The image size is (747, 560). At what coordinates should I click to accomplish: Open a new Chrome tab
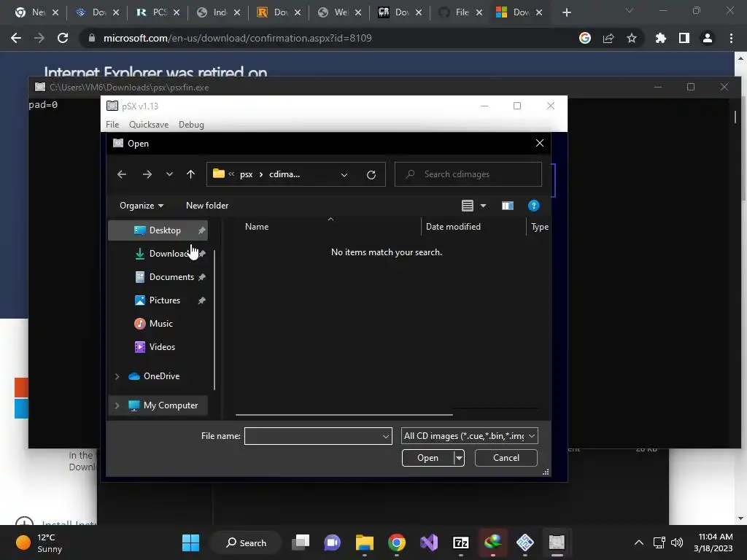coord(566,12)
